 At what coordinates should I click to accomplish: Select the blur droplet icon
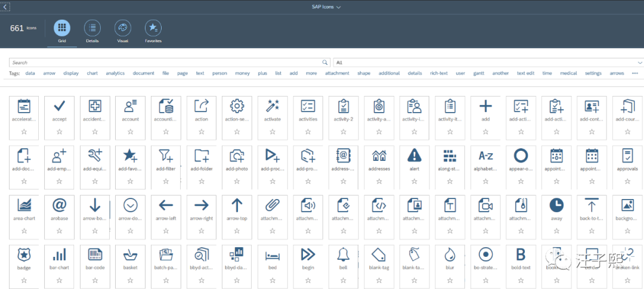[x=450, y=254]
